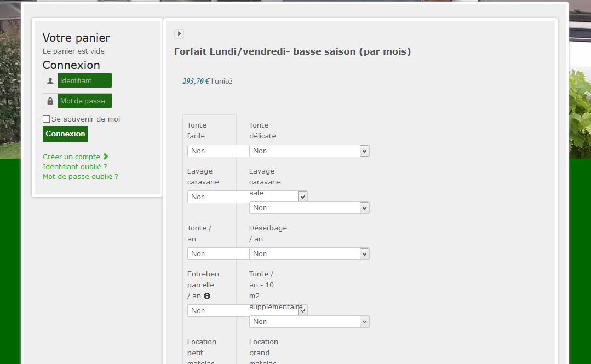Click info icon next to Entretien parcelle
Screen dimensions: 591x364
[x=207, y=296]
